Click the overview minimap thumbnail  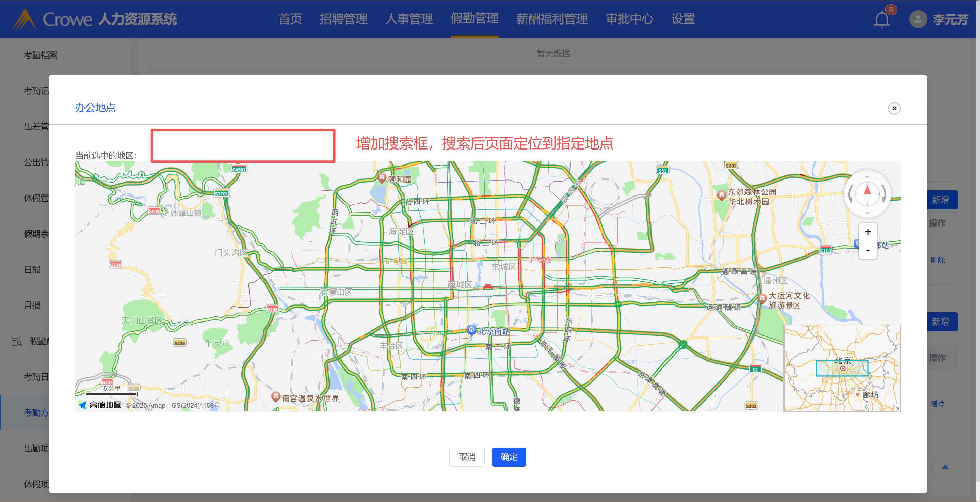[x=841, y=368]
